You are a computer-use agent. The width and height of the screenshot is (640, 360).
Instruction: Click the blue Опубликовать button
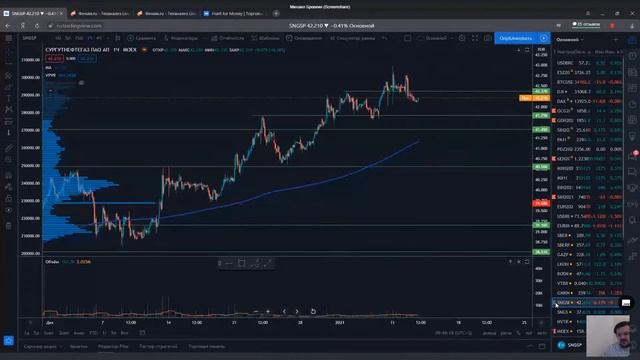coord(516,38)
